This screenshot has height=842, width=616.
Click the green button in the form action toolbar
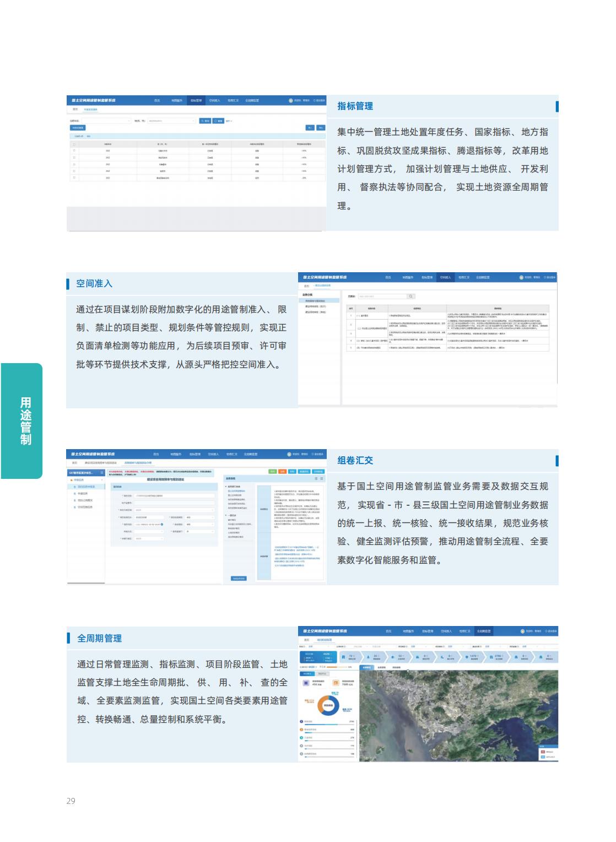(x=272, y=472)
